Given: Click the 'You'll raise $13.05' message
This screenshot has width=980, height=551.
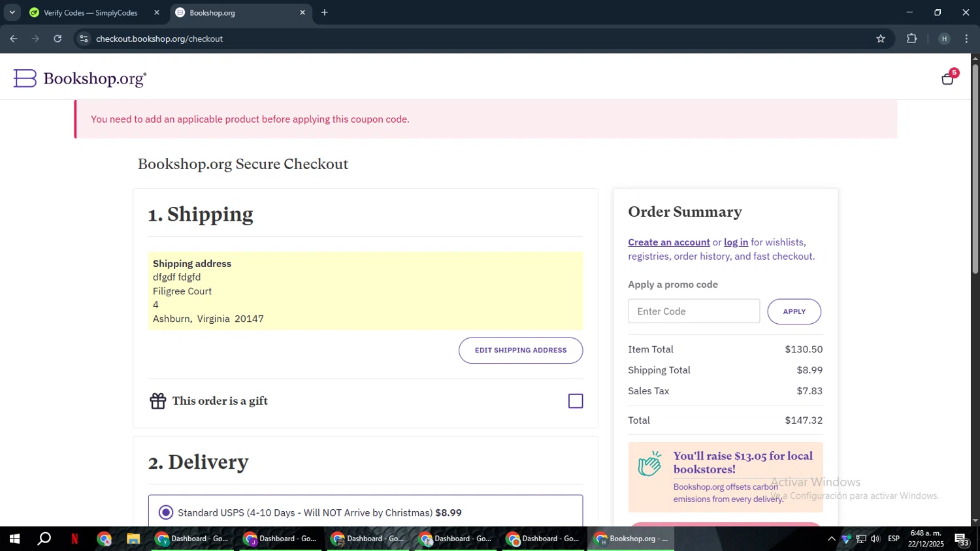Looking at the screenshot, I should 743,462.
